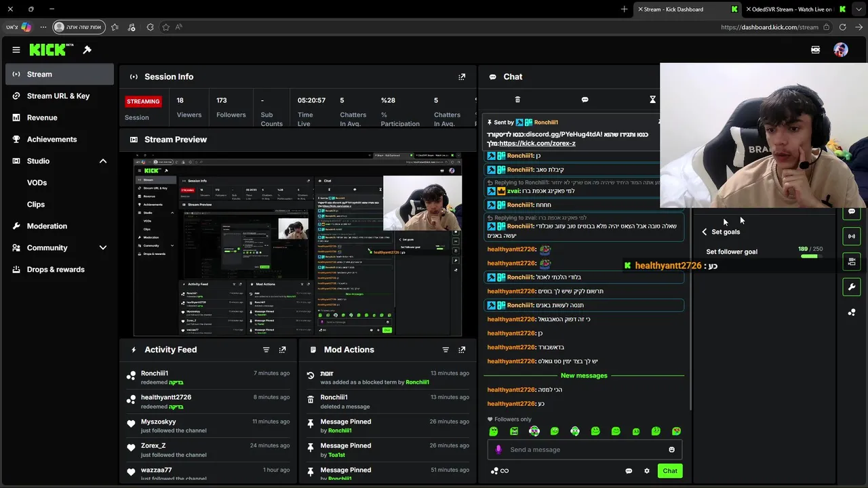
Task: Filter the Activity Feed list
Action: pos(266,350)
